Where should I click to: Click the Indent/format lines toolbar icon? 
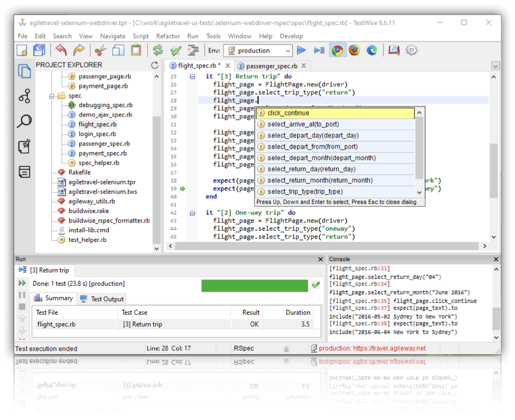point(193,51)
